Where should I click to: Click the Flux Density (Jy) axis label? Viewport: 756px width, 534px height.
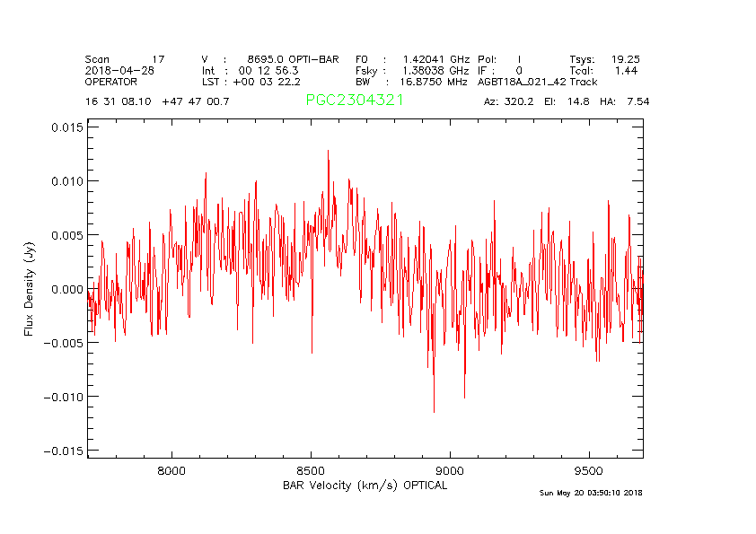point(29,288)
